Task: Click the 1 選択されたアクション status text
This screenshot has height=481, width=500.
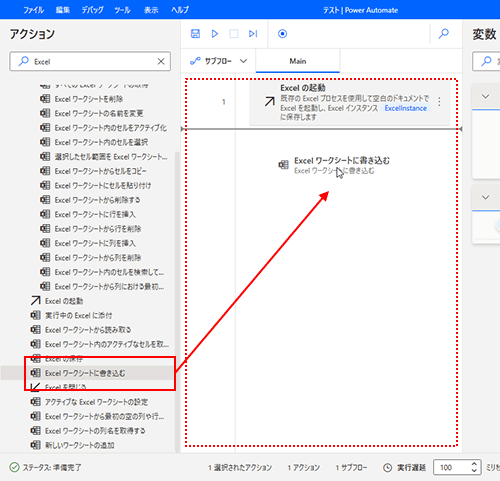Action: 240,468
